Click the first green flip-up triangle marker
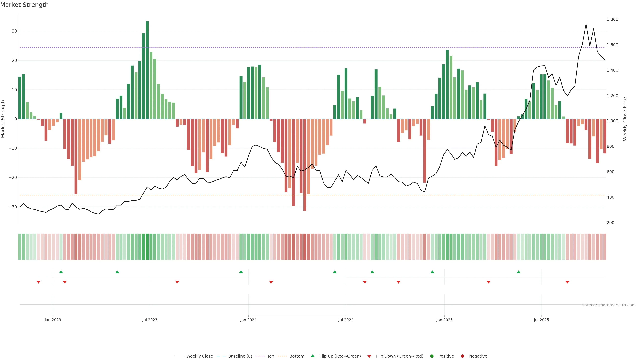The width and height of the screenshot is (644, 362). click(x=61, y=272)
